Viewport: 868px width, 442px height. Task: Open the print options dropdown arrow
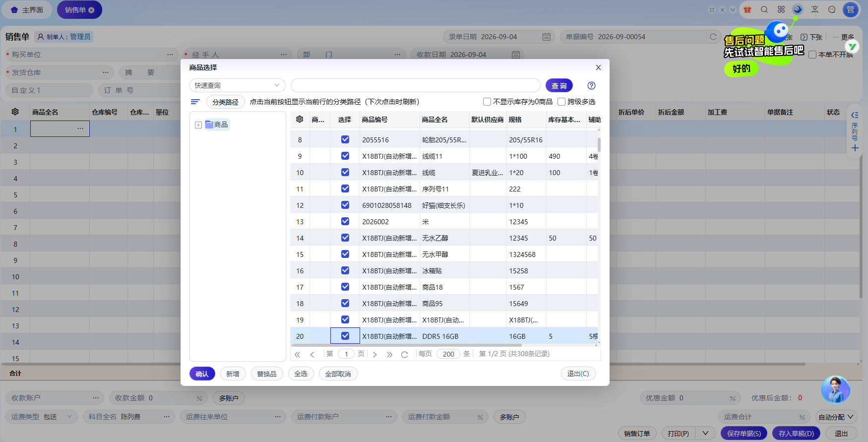(x=705, y=434)
